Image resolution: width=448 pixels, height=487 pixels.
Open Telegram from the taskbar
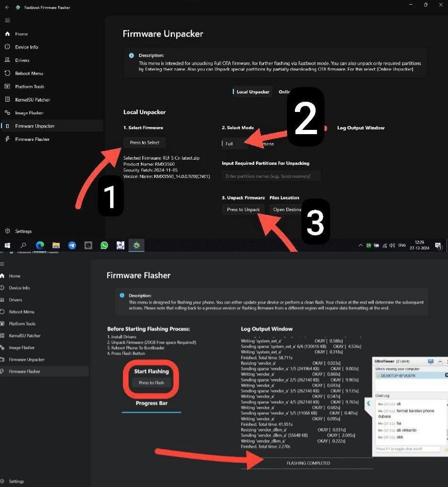pyautogui.click(x=72, y=245)
